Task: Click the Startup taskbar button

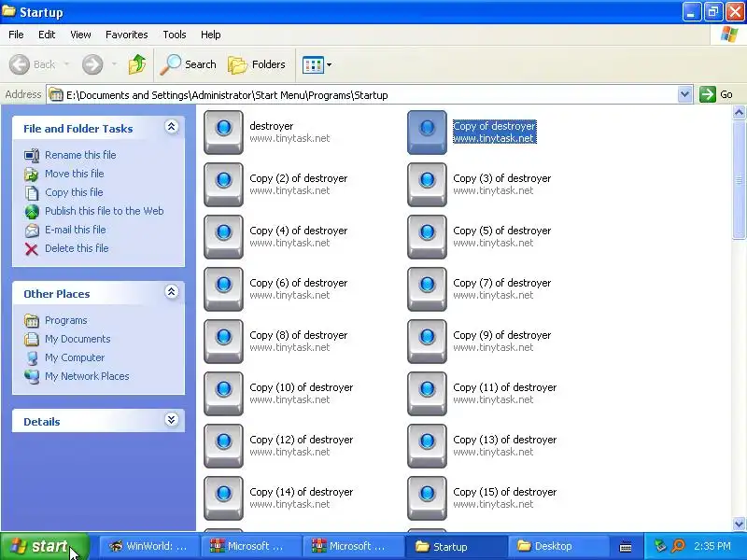Action: (454, 546)
